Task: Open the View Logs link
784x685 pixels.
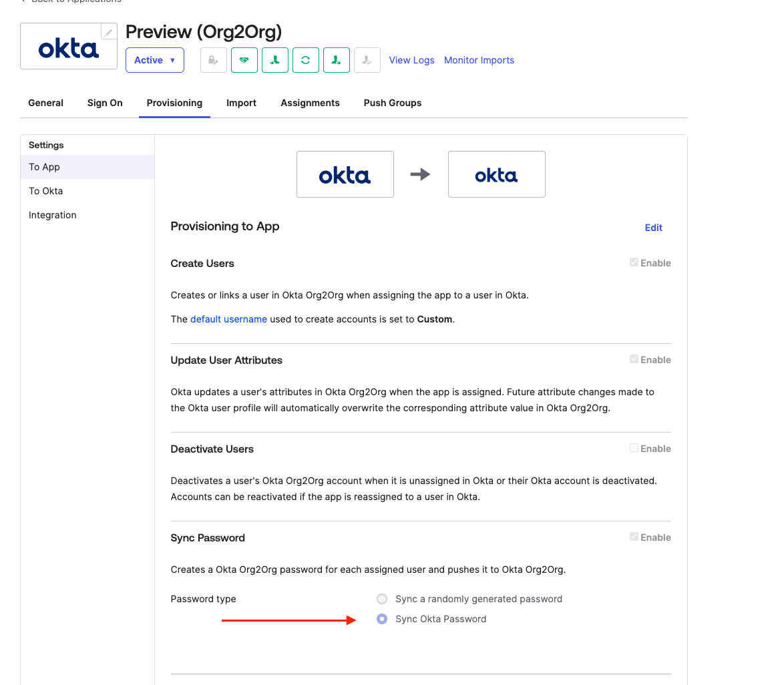Action: tap(411, 60)
